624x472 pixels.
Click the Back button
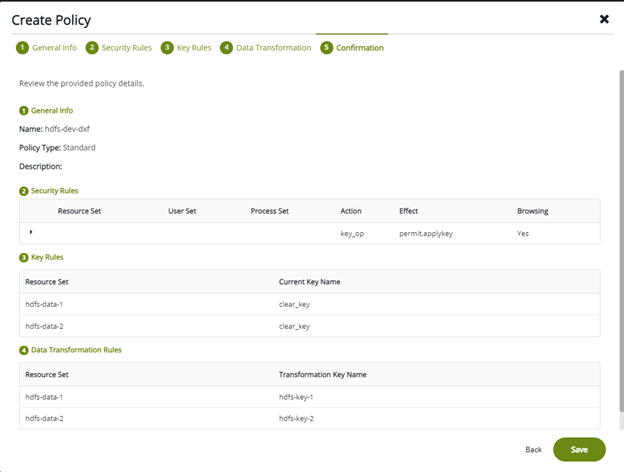tap(534, 450)
